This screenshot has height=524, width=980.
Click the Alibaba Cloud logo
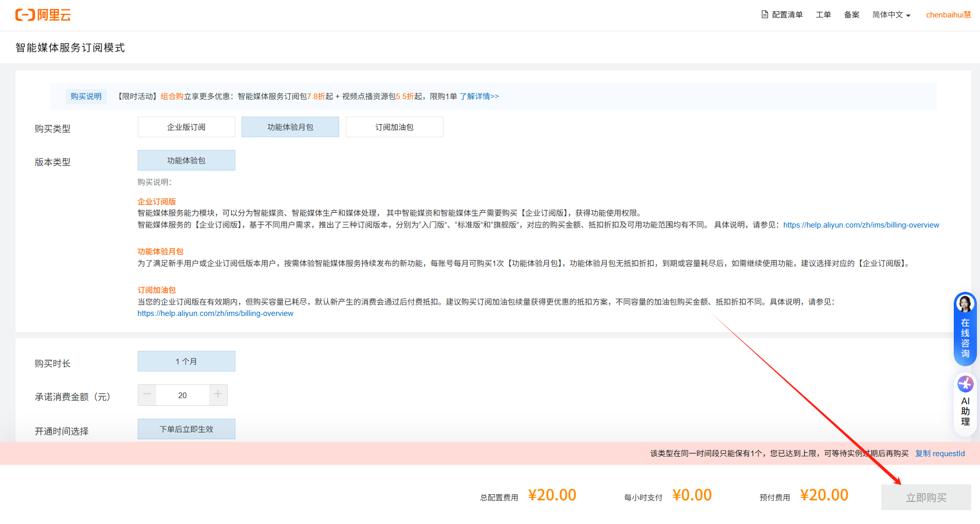click(x=43, y=15)
